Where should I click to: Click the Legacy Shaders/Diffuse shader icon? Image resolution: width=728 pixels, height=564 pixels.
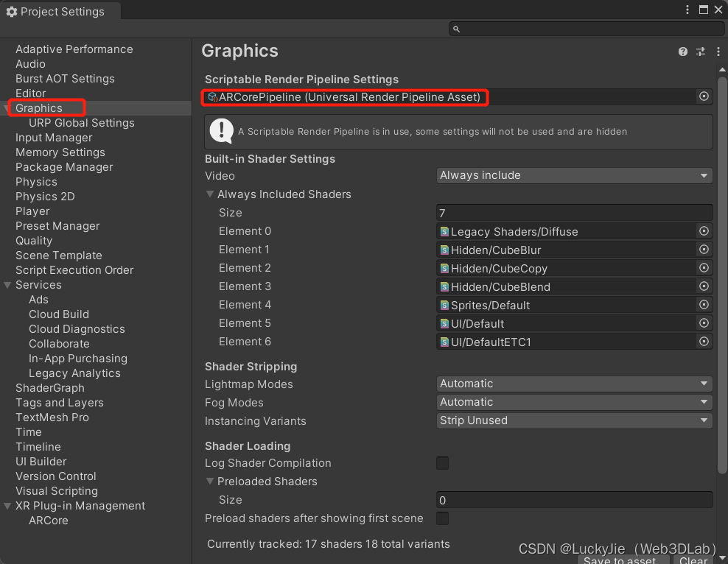pos(444,231)
